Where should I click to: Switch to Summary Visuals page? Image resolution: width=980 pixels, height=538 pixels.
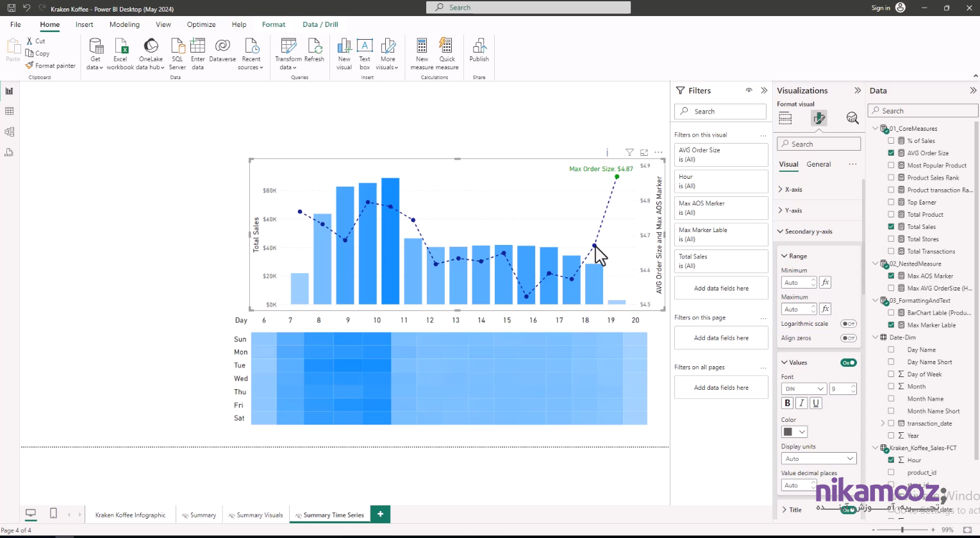(x=255, y=515)
